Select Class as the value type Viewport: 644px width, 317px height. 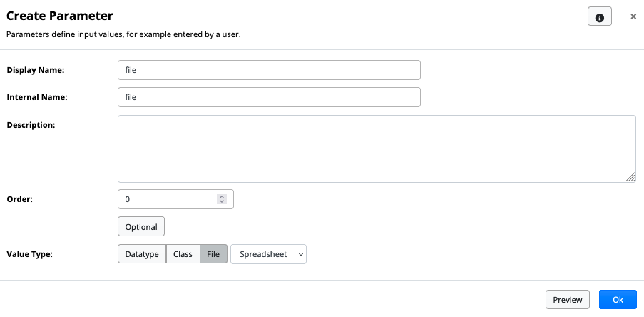pyautogui.click(x=183, y=254)
